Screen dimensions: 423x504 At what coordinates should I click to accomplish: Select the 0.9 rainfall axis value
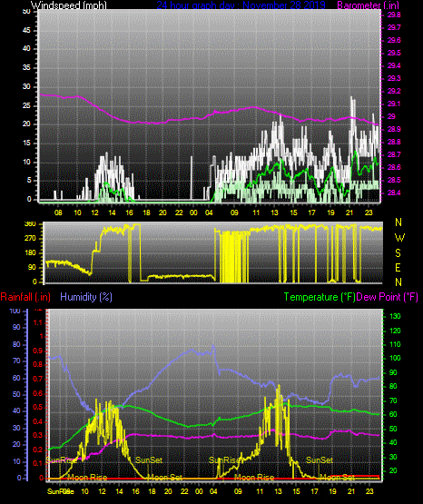[38, 351]
